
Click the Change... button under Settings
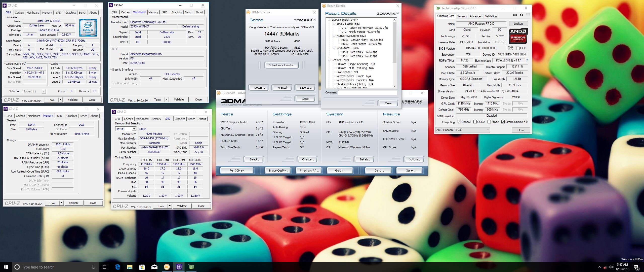pos(308,159)
